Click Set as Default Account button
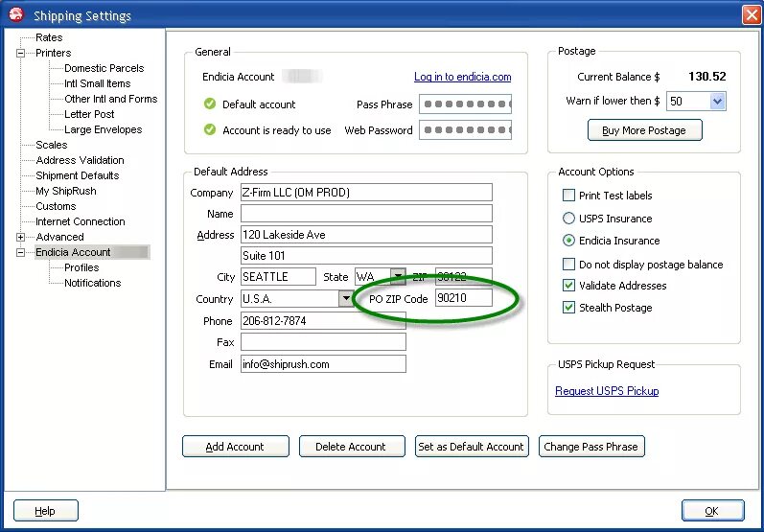The image size is (764, 532). [472, 447]
